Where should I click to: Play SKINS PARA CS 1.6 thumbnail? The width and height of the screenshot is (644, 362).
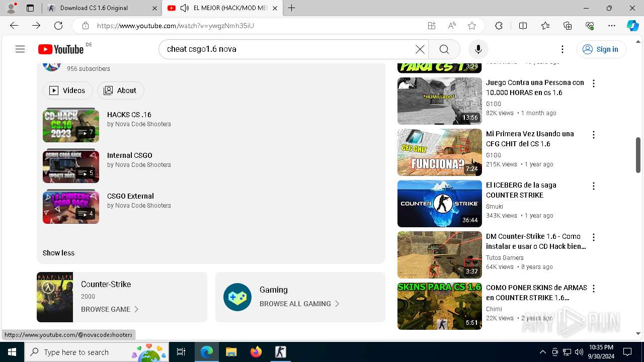click(x=440, y=306)
